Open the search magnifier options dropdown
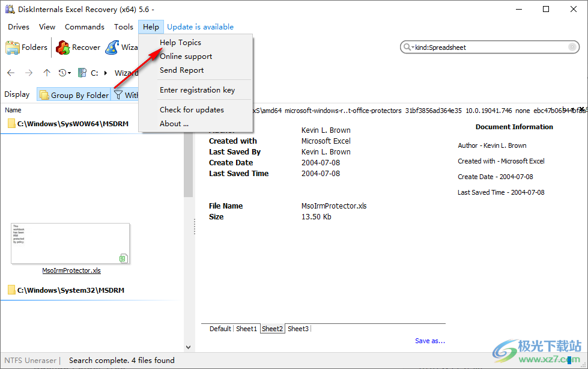 (x=408, y=47)
